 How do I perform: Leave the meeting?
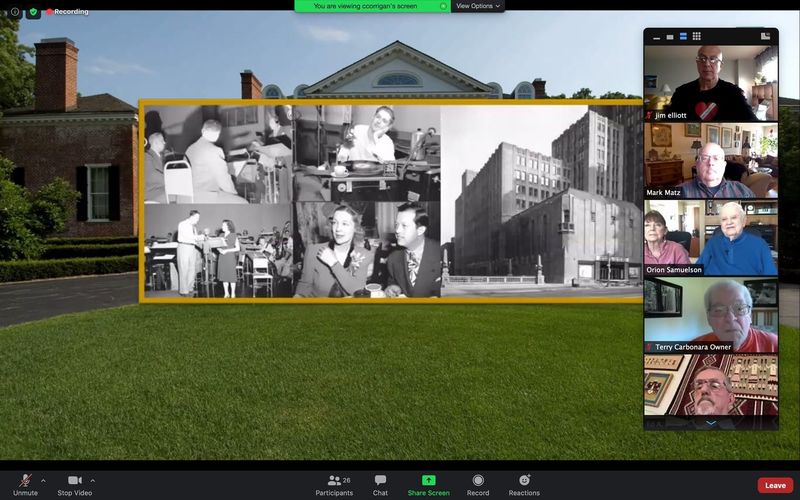(x=775, y=485)
